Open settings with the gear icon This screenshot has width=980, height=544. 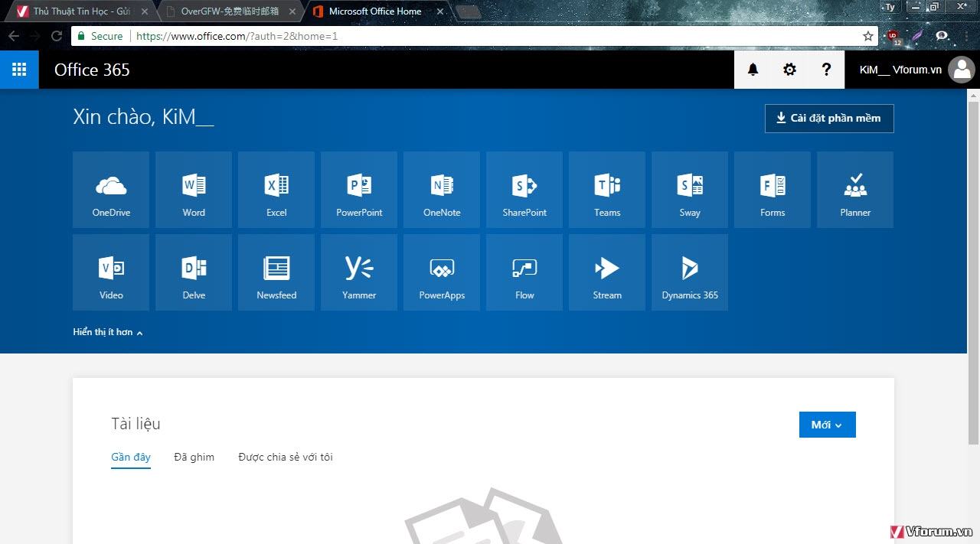click(789, 70)
